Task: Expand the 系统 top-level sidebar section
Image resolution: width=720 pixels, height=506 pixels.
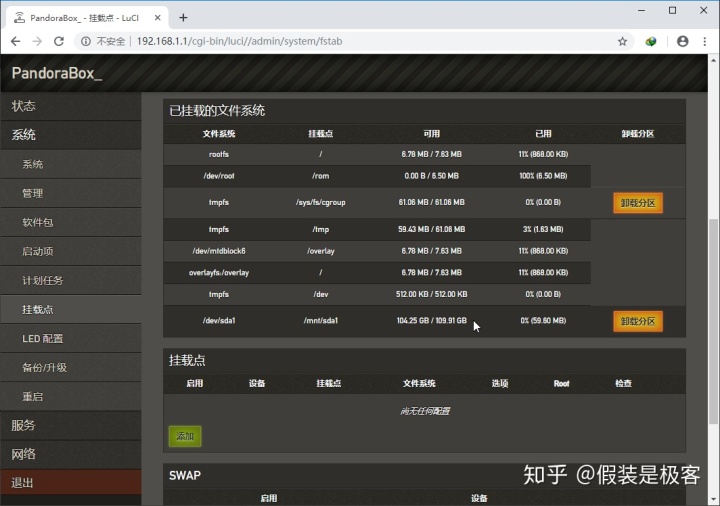Action: [x=71, y=135]
